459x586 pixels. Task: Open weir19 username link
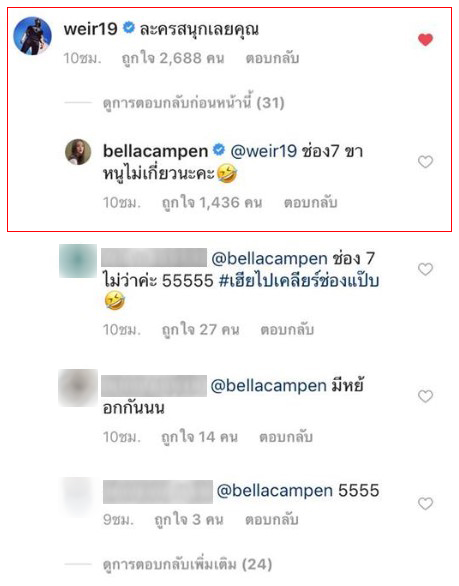(90, 29)
